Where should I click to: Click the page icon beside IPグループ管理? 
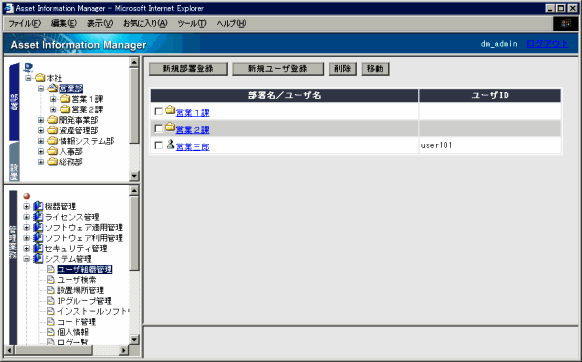pyautogui.click(x=51, y=300)
